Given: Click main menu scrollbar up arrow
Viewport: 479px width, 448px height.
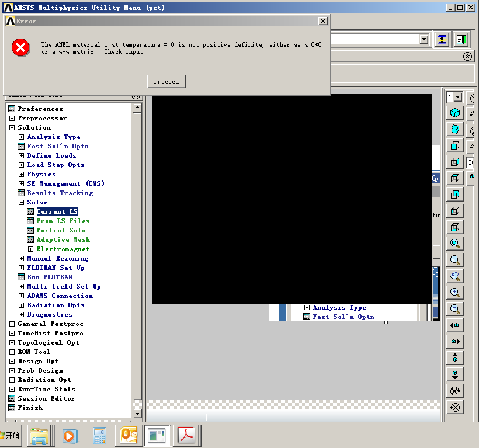Looking at the screenshot, I should [x=137, y=107].
